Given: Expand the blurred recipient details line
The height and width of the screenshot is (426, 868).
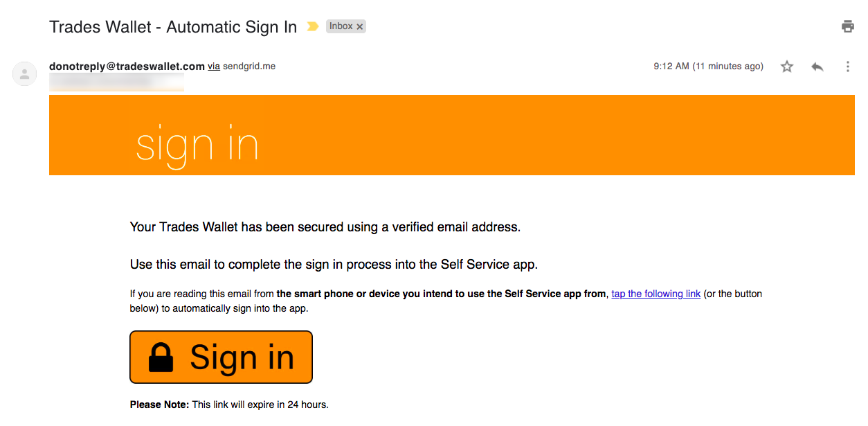Looking at the screenshot, I should tap(116, 81).
